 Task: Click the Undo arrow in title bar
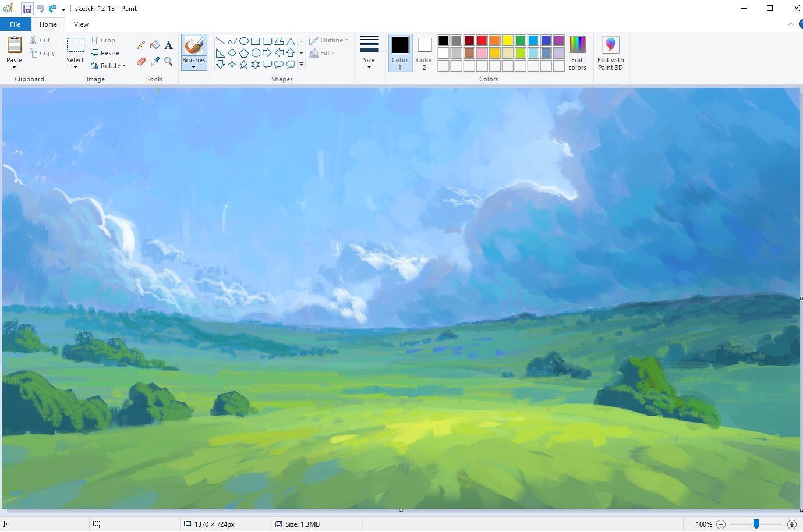40,9
